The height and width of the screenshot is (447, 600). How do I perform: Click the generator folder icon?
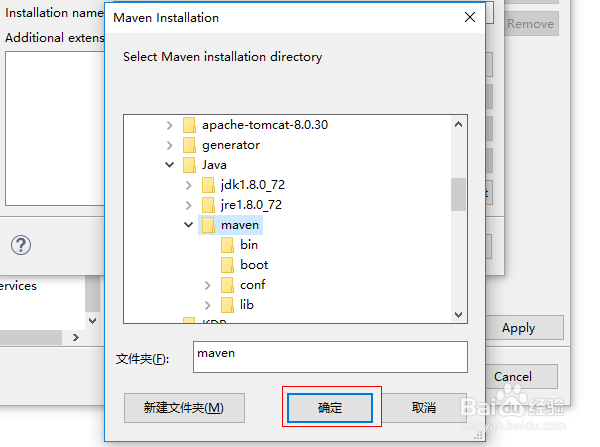[x=189, y=145]
